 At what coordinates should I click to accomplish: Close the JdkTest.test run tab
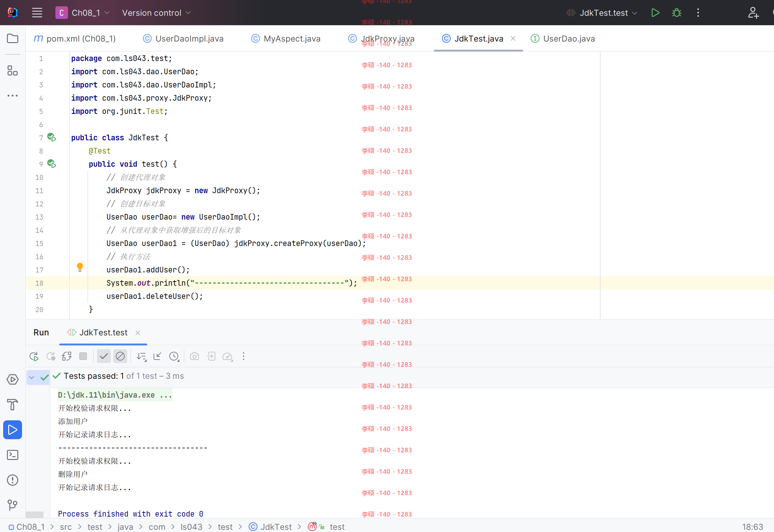138,333
